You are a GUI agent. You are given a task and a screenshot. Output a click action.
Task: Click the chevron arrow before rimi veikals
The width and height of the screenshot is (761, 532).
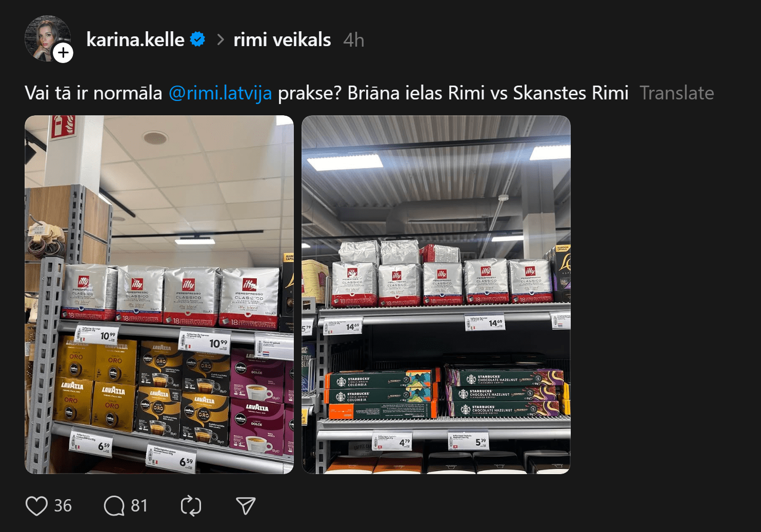click(x=221, y=39)
